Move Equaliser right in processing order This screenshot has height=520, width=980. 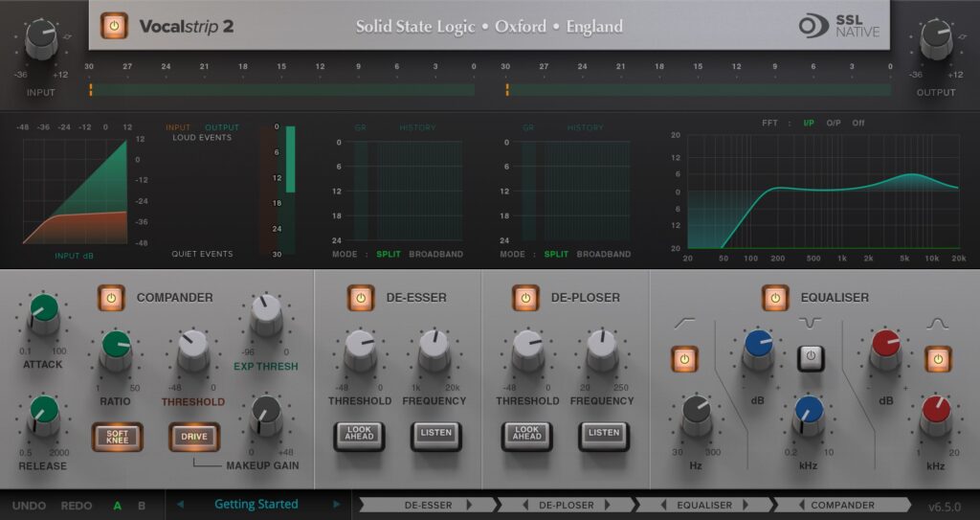click(x=746, y=505)
